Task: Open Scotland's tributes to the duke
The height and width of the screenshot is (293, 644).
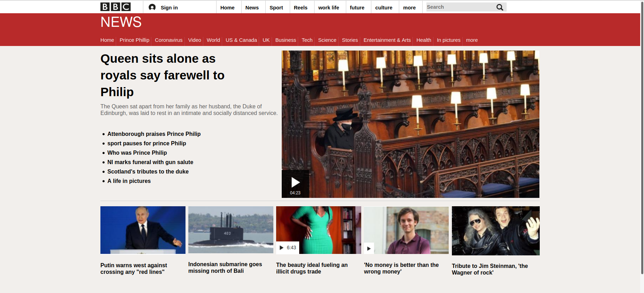Action: [148, 171]
